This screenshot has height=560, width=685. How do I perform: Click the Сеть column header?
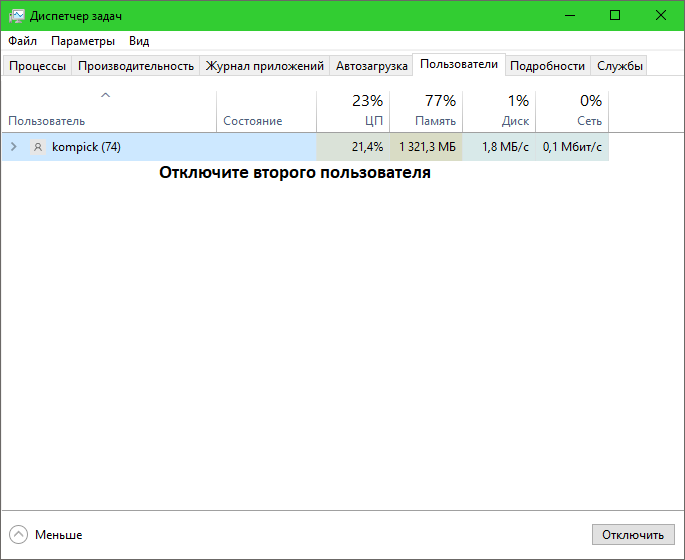click(x=572, y=111)
